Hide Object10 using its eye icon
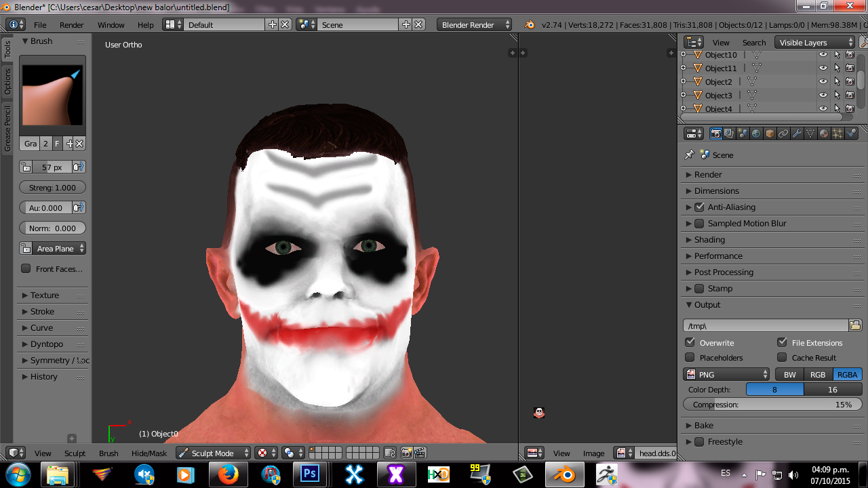Viewport: 868px width, 488px height. 823,55
